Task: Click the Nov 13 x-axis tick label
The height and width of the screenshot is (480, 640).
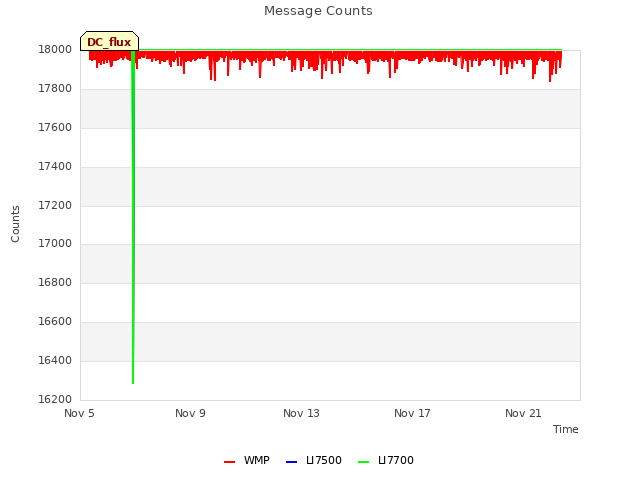Action: tap(301, 413)
